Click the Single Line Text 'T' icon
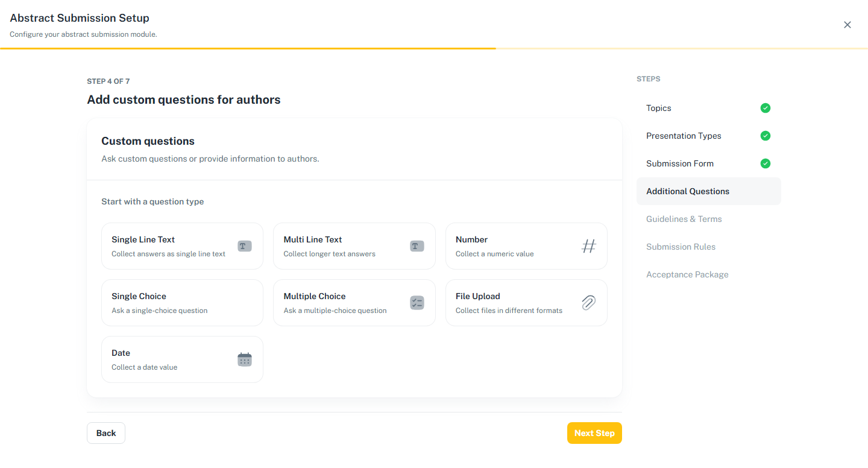Viewport: 868px width, 468px height. [244, 246]
